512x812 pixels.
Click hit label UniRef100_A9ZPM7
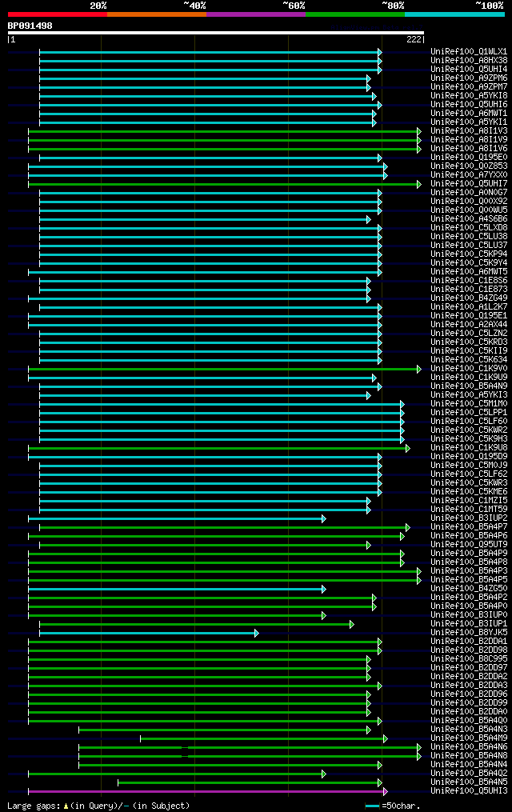click(x=469, y=87)
